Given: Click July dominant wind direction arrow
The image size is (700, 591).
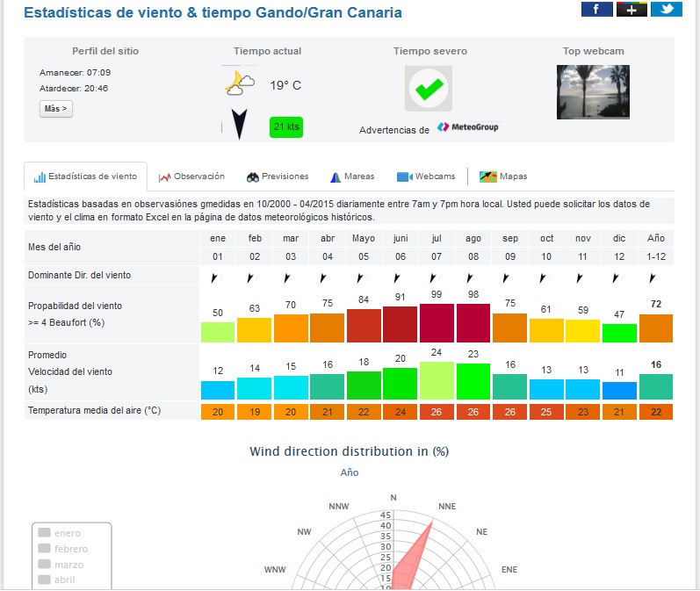Looking at the screenshot, I should point(433,278).
